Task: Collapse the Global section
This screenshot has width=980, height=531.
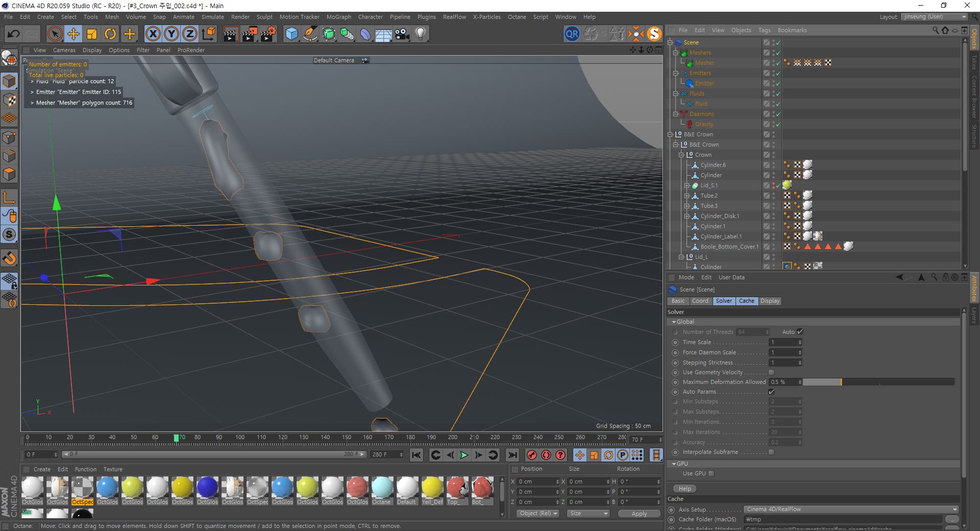Action: 674,322
